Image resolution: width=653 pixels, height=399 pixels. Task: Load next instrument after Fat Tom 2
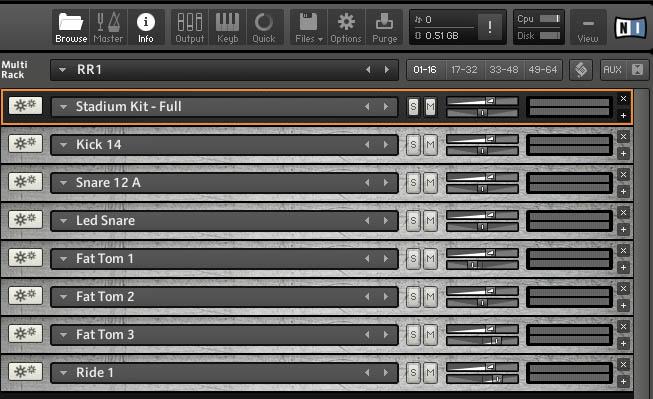(x=386, y=297)
